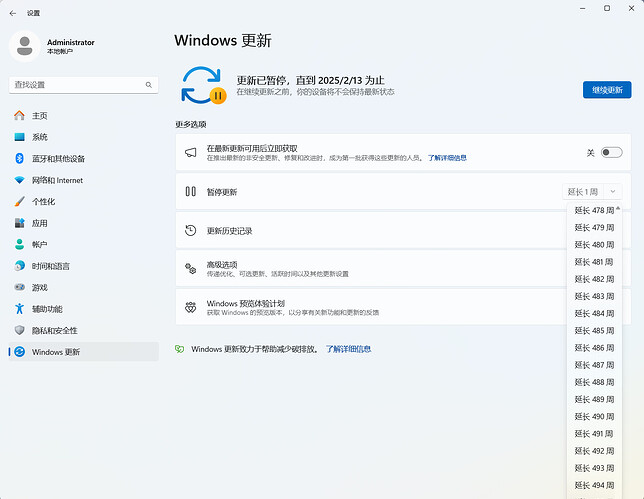
Task: Choose 延长 487 周 from list
Action: pos(594,365)
